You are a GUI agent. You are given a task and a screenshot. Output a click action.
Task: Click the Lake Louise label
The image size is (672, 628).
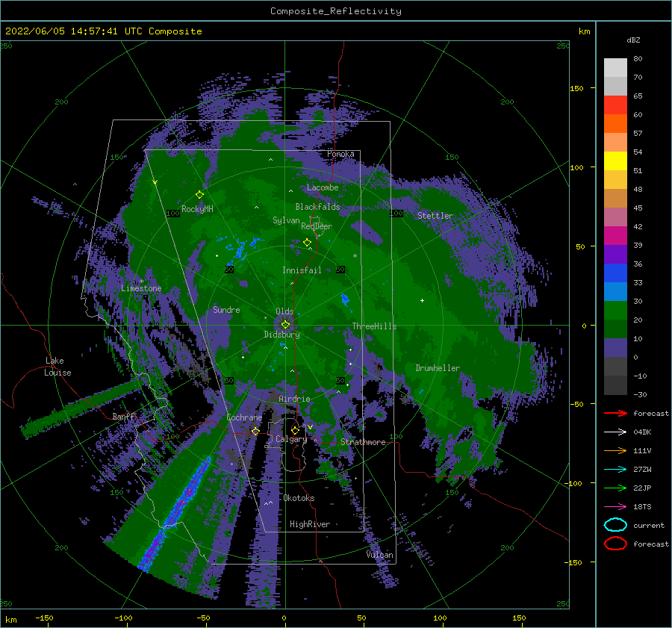coord(57,367)
